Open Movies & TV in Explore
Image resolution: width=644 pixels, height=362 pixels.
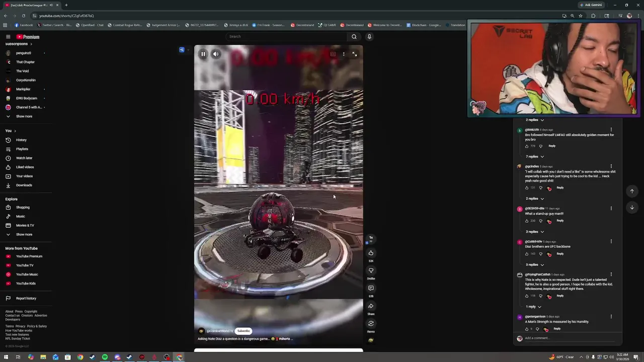pyautogui.click(x=25, y=225)
